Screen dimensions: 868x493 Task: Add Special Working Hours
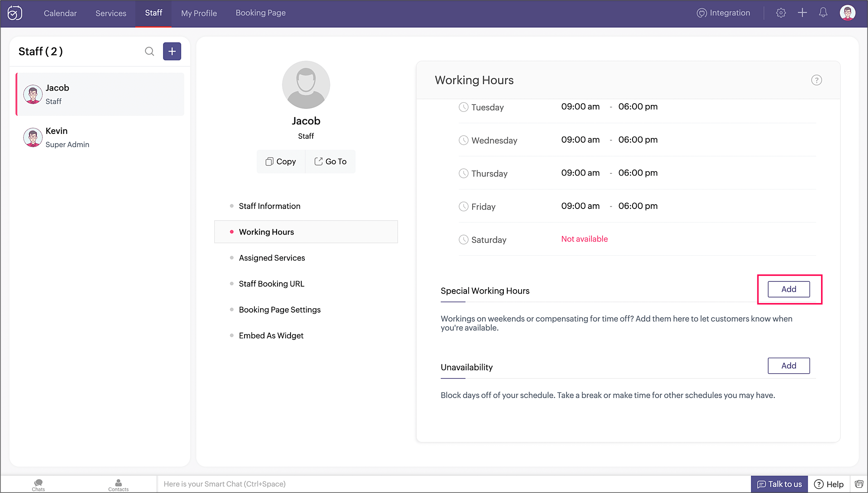tap(789, 289)
